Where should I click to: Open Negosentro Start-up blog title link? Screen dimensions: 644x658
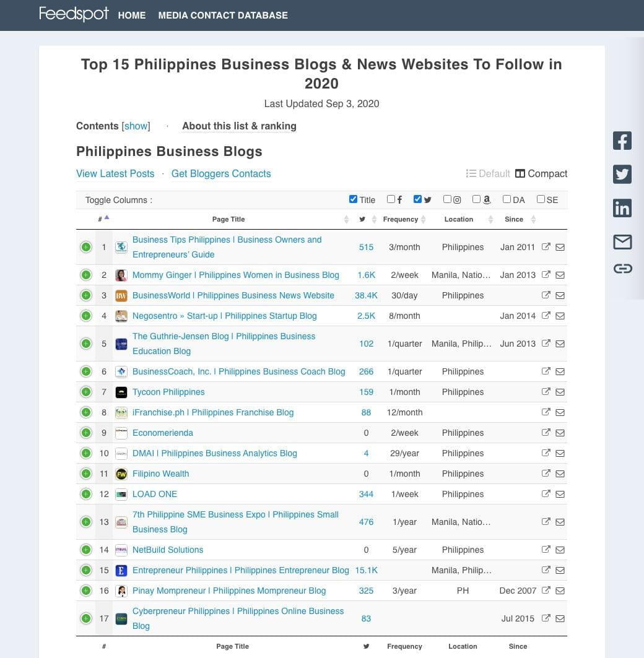click(x=225, y=316)
